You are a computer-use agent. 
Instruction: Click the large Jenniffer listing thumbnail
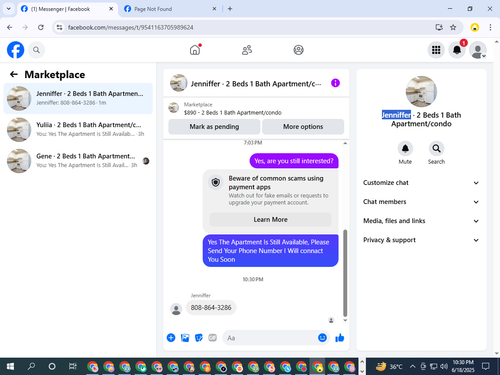[x=421, y=92]
